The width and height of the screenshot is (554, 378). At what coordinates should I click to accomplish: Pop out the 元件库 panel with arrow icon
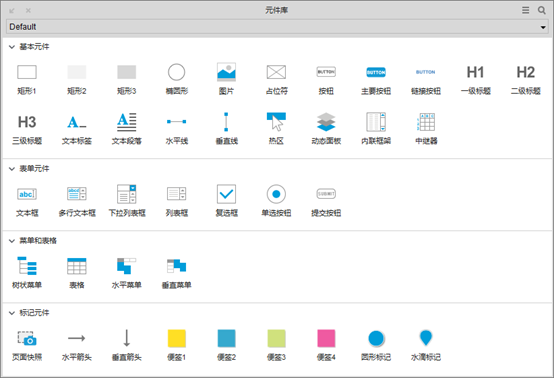click(12, 11)
